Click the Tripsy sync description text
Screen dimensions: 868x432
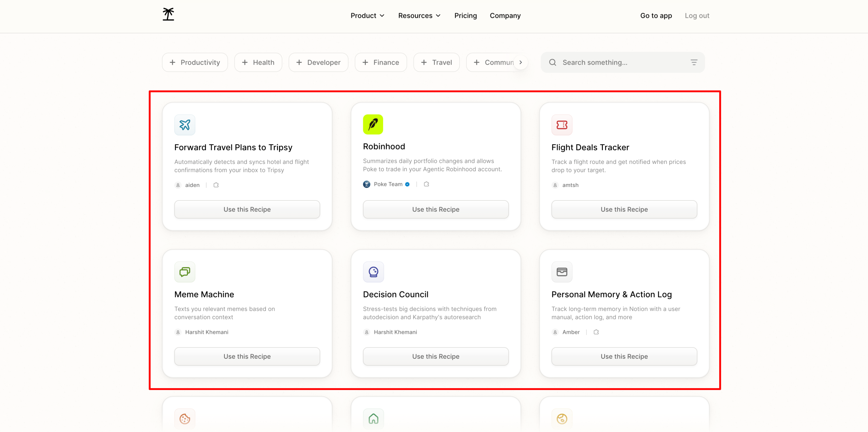242,166
